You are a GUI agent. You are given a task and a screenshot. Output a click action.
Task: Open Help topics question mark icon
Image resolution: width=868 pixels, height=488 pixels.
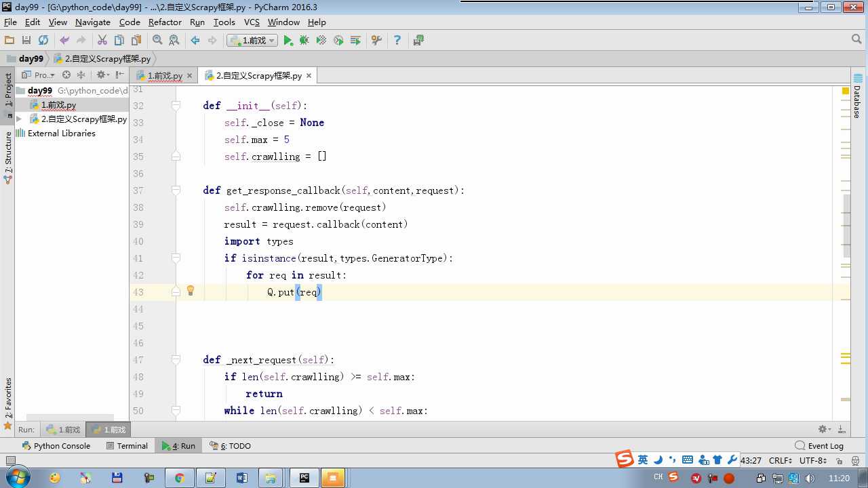coord(397,41)
